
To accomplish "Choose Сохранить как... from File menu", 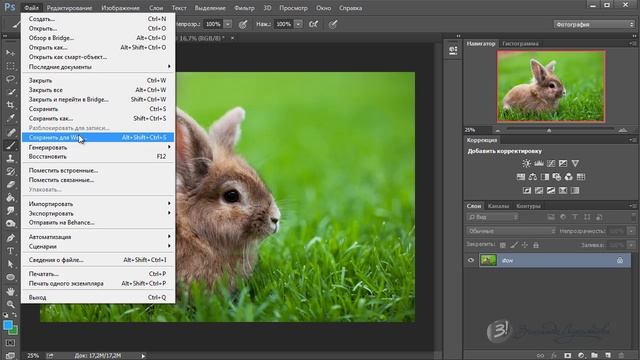I will click(x=98, y=118).
